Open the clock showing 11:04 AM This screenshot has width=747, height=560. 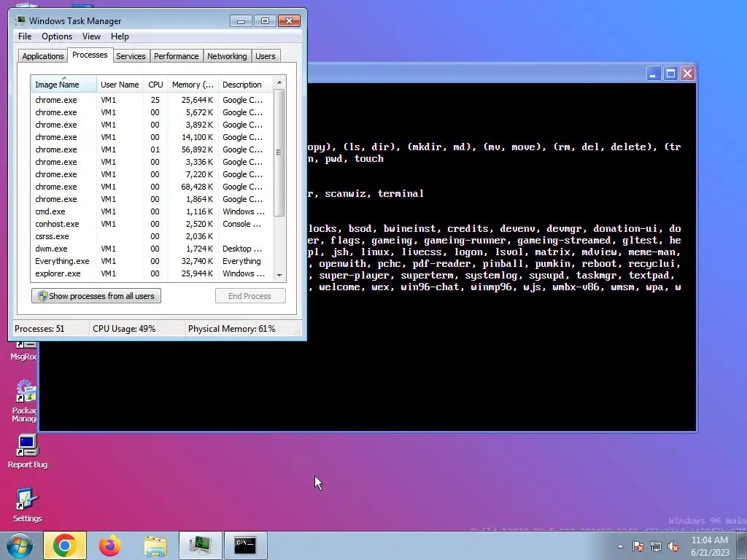coord(710,545)
